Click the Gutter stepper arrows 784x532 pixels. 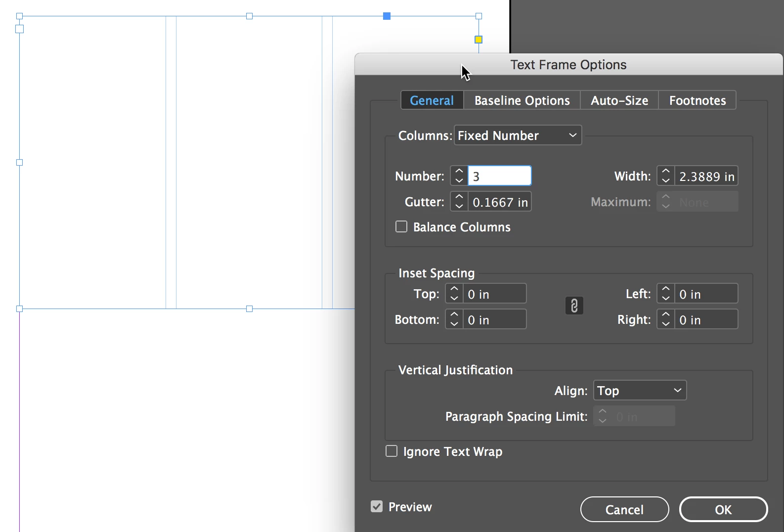point(459,201)
